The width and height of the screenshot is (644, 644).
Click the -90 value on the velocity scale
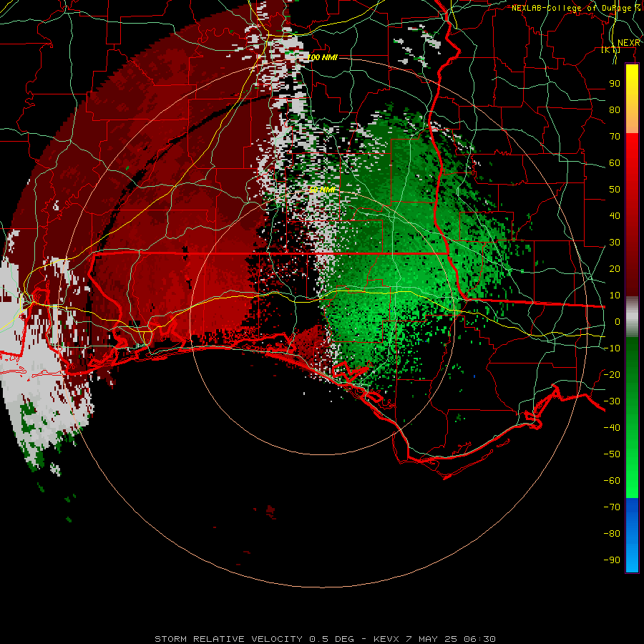click(x=612, y=560)
